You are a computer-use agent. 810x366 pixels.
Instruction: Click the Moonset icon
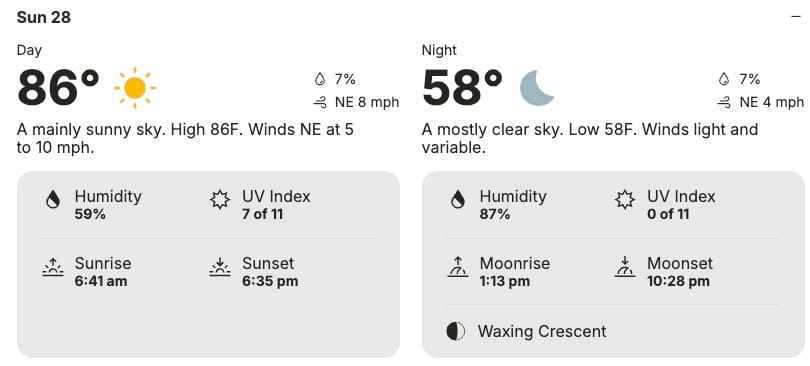tap(625, 267)
